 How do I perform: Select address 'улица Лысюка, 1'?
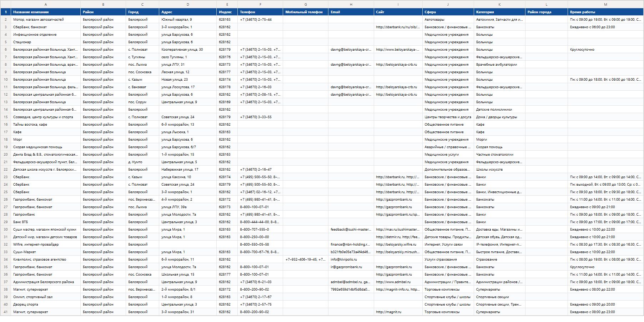point(188,132)
